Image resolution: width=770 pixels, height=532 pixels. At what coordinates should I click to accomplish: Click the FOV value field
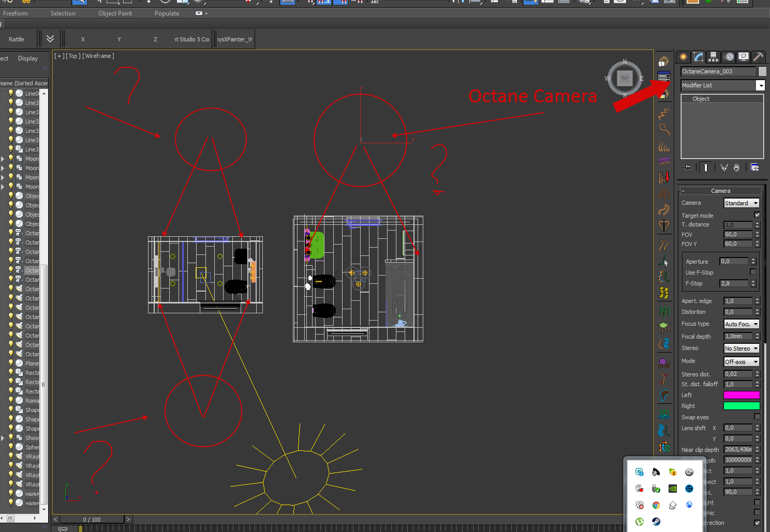[x=738, y=234]
